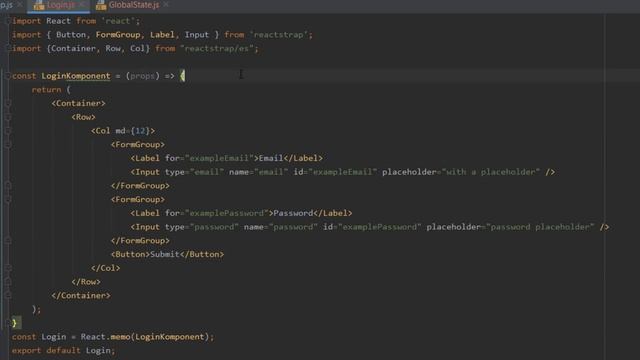
Task: Click "password placeholder" string value
Action: point(540,227)
